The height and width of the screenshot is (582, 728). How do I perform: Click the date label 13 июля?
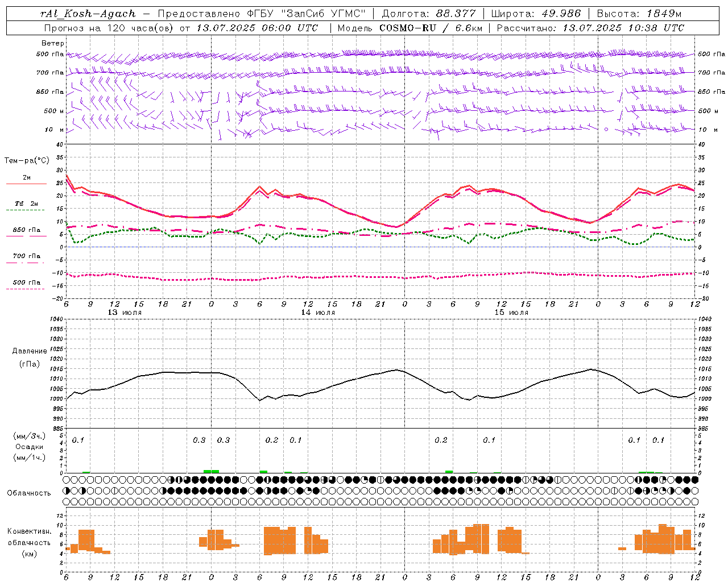125,313
